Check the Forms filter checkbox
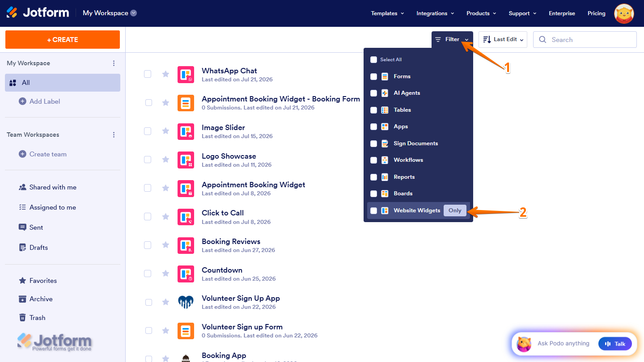This screenshot has width=644, height=362. (x=373, y=76)
